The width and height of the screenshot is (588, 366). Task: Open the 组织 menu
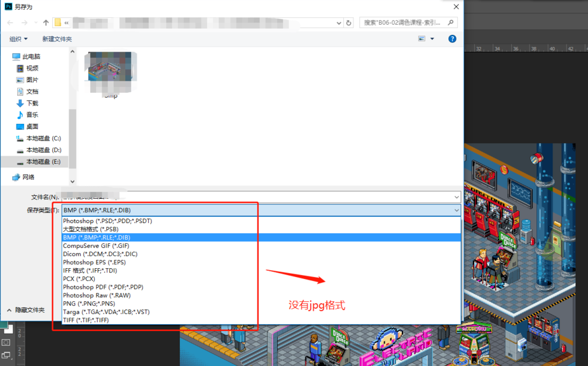[x=18, y=39]
